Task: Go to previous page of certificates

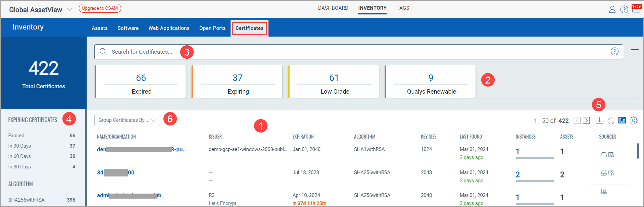Action: pyautogui.click(x=577, y=120)
